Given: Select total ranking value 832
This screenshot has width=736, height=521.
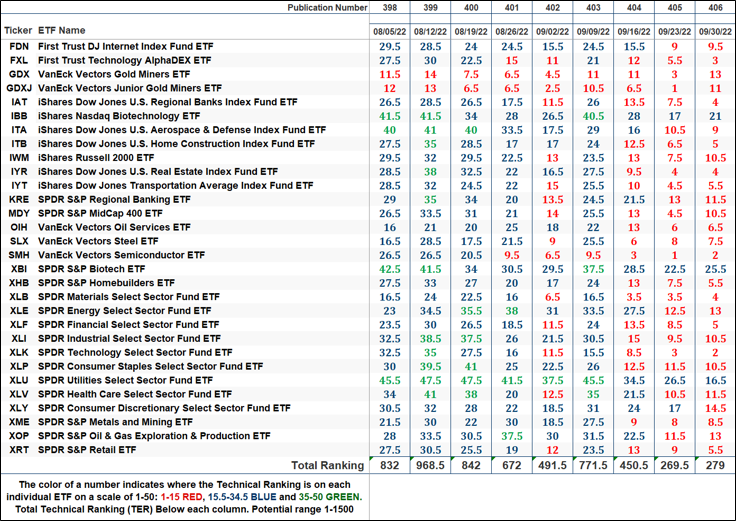Looking at the screenshot, I should point(390,466).
